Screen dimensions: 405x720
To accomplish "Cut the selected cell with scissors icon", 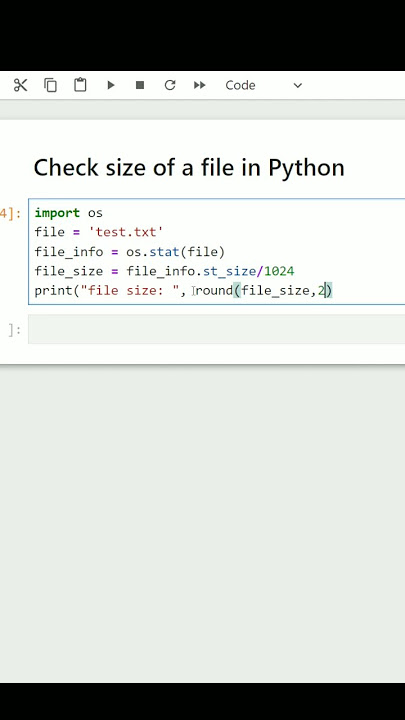I will 20,85.
